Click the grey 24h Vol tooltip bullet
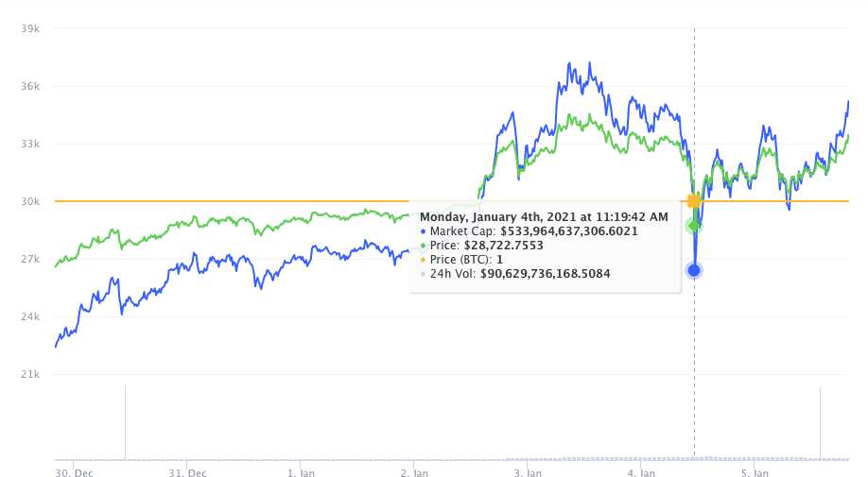The height and width of the screenshot is (477, 868). [424, 274]
